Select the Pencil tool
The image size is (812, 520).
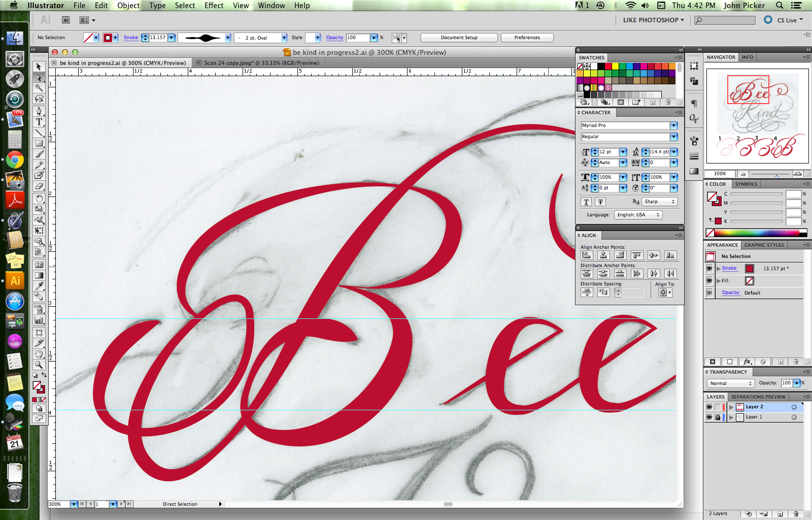(39, 165)
